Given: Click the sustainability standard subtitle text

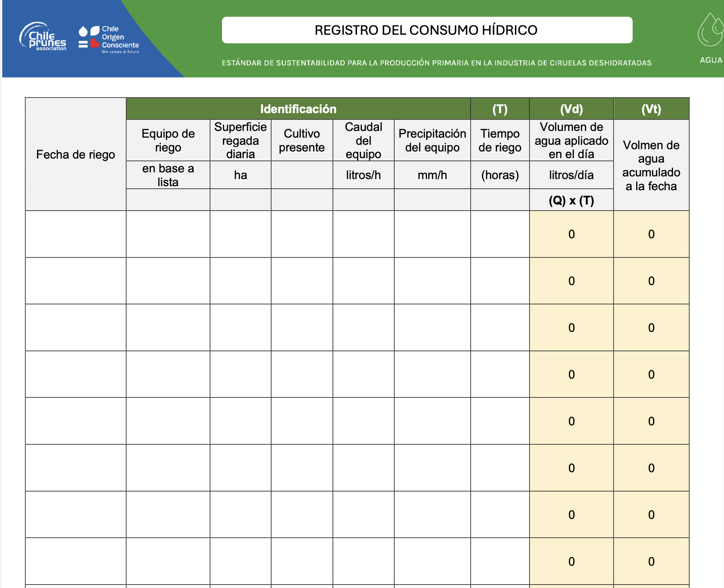Looking at the screenshot, I should pyautogui.click(x=436, y=63).
